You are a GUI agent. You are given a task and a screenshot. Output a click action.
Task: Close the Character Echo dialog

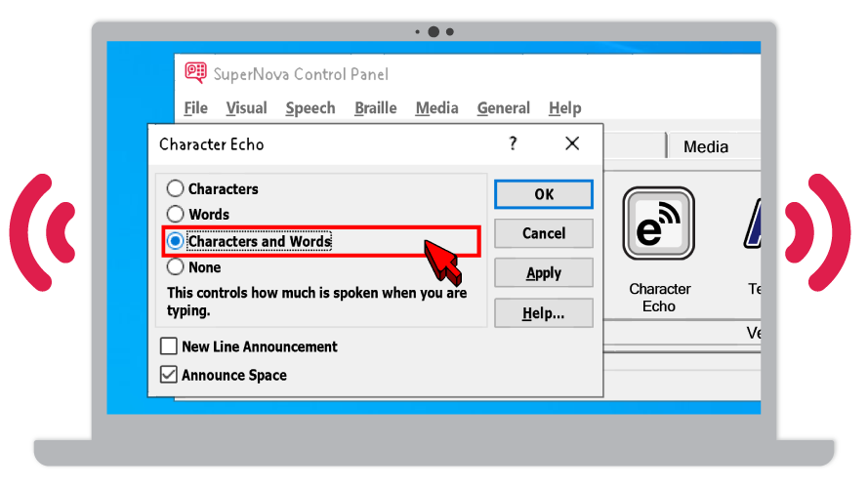coord(572,143)
